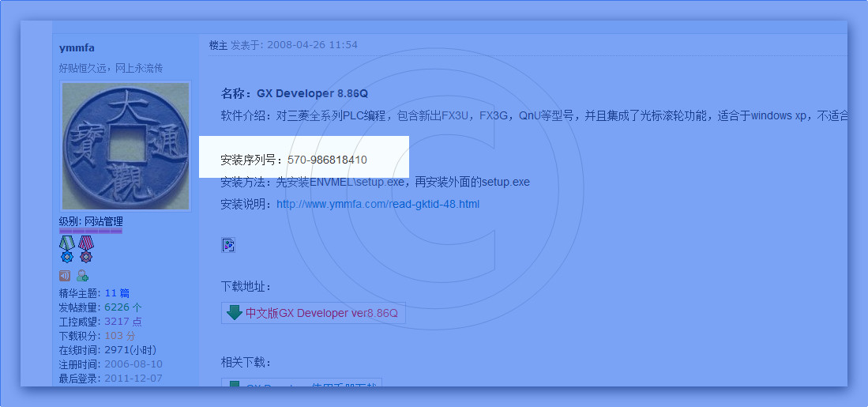
Task: Click the serial number 570-986818410 text
Action: coord(327,160)
